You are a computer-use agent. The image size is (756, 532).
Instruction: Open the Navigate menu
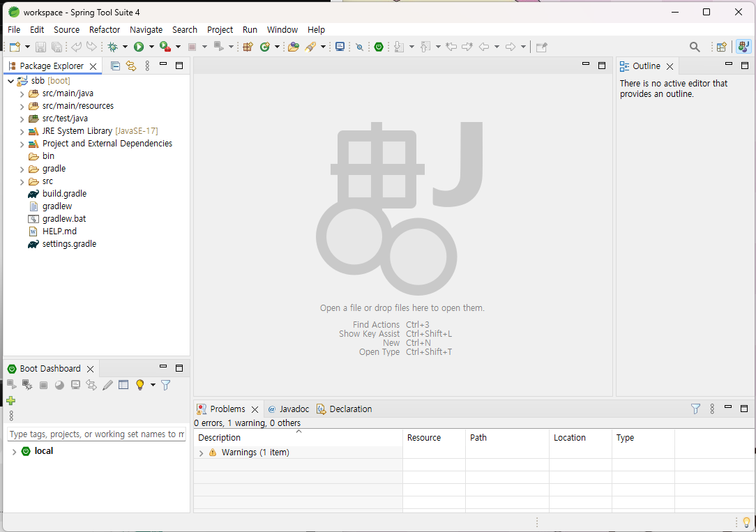146,29
